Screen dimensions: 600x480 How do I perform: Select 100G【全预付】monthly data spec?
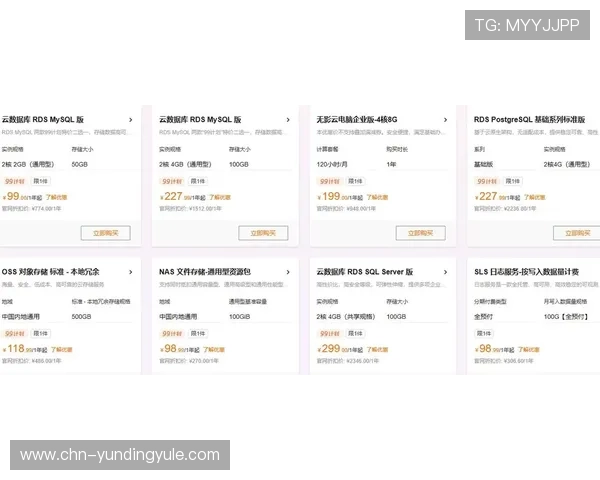tap(566, 317)
